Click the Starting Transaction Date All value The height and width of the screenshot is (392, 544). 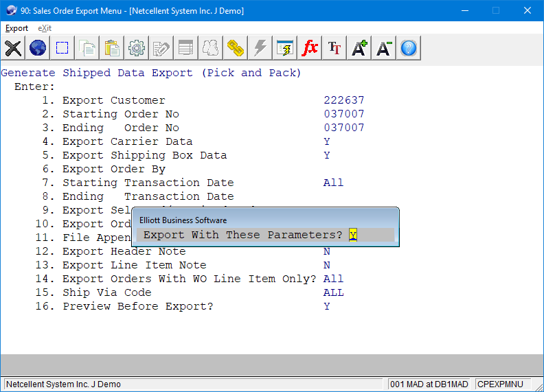[333, 183]
